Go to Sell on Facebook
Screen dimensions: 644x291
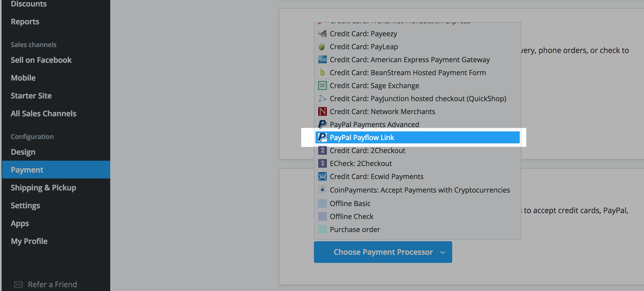tap(41, 60)
